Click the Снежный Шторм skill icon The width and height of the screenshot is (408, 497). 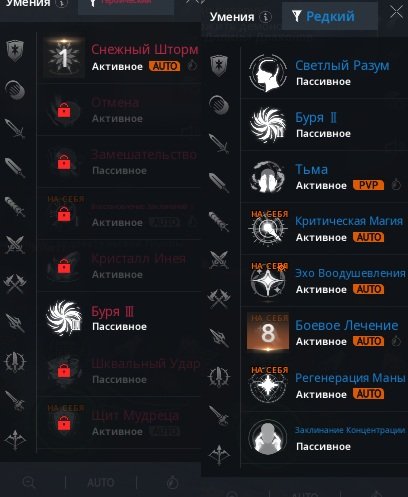point(63,57)
